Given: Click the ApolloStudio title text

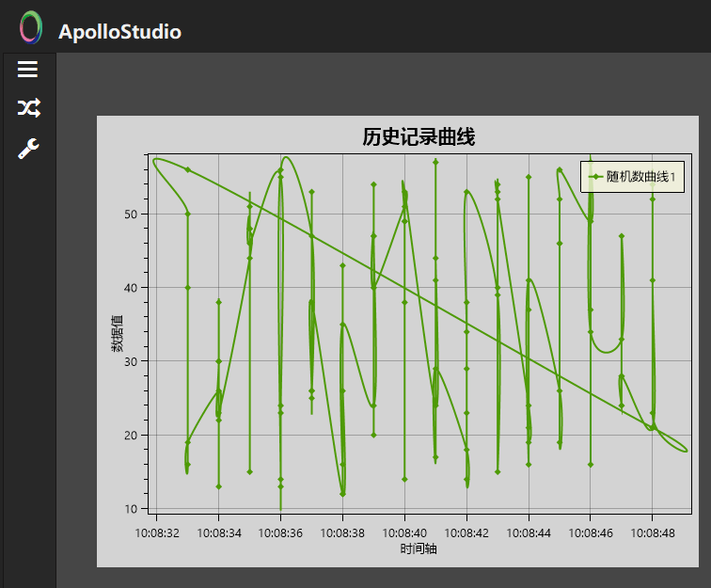Looking at the screenshot, I should pos(119,32).
